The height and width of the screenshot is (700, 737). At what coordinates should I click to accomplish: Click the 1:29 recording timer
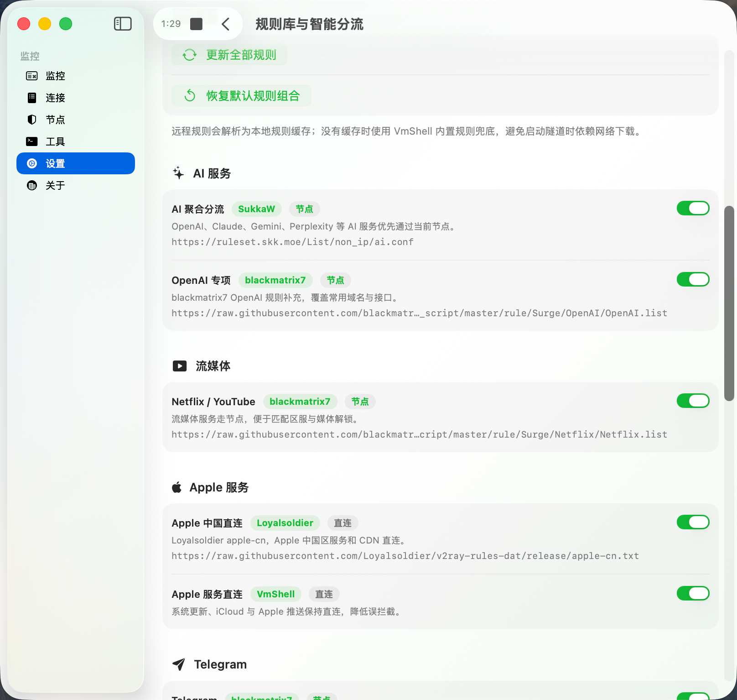click(171, 24)
